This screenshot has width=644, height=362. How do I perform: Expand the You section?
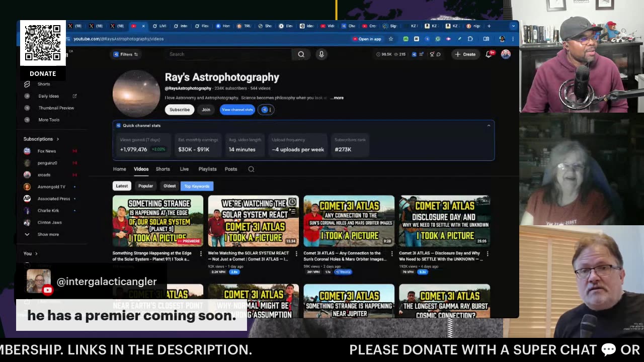[30, 253]
